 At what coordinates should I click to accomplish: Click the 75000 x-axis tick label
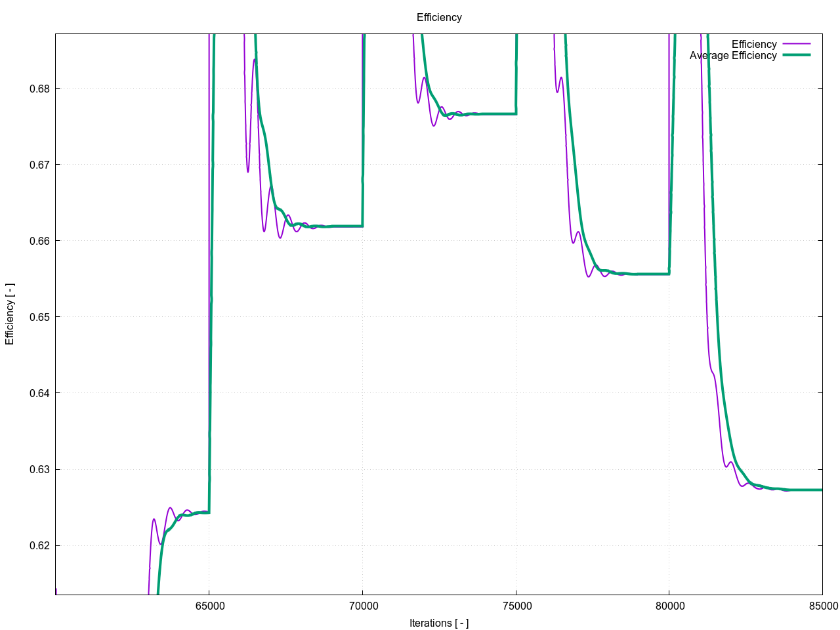tap(516, 606)
